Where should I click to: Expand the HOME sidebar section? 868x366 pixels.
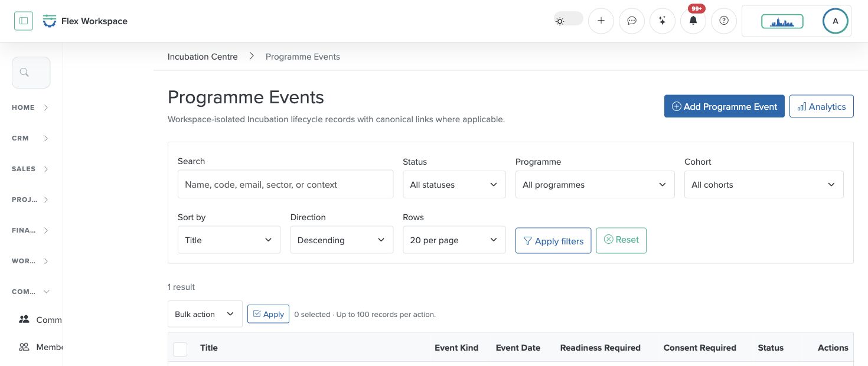[31, 107]
